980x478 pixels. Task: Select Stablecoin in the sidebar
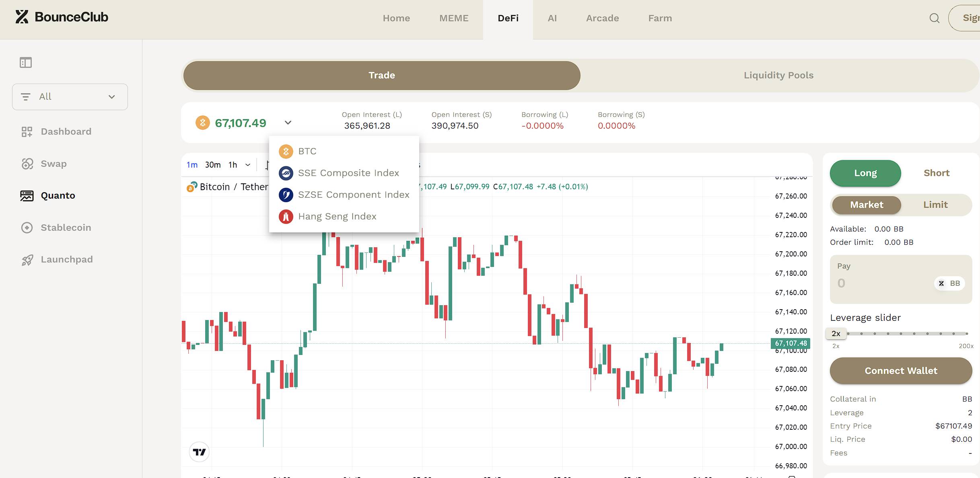pyautogui.click(x=66, y=227)
